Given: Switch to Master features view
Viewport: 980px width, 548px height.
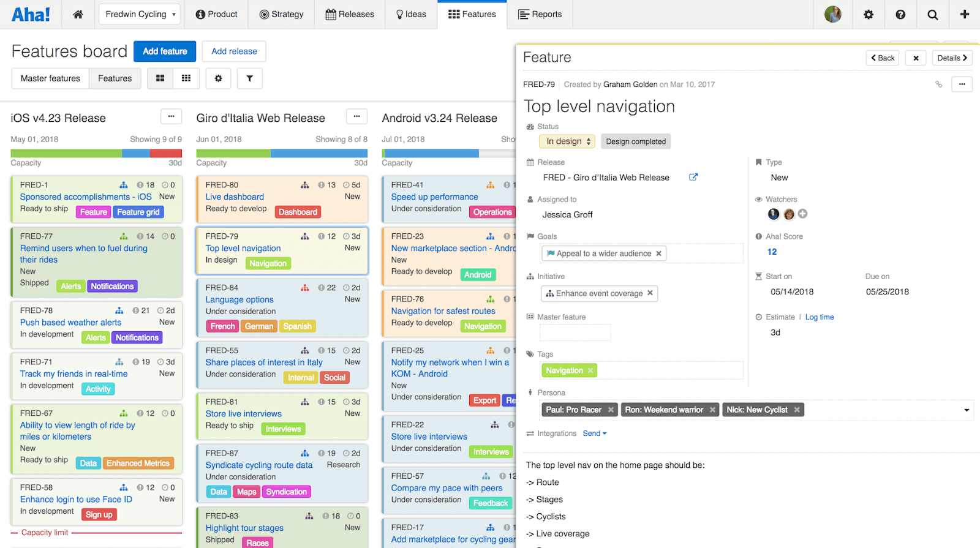Looking at the screenshot, I should pos(50,78).
